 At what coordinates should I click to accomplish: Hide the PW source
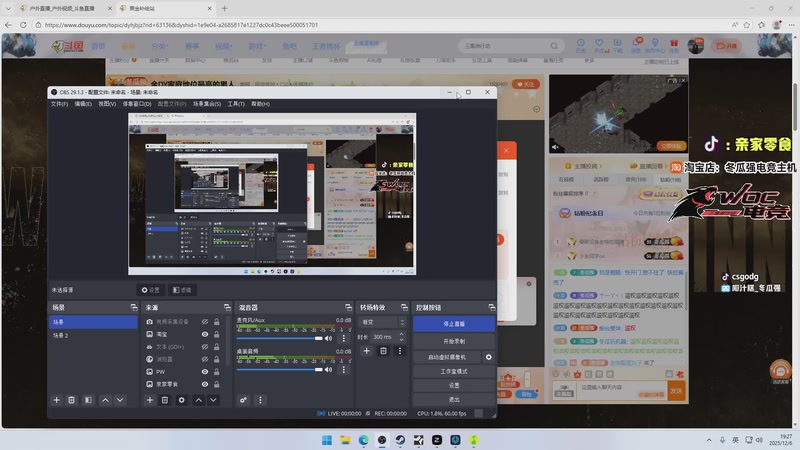pos(205,372)
